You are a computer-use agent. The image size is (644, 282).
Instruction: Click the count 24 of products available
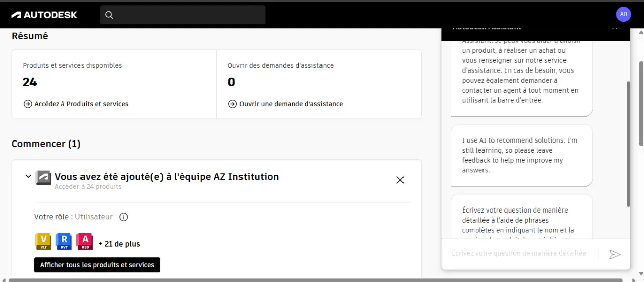click(30, 82)
